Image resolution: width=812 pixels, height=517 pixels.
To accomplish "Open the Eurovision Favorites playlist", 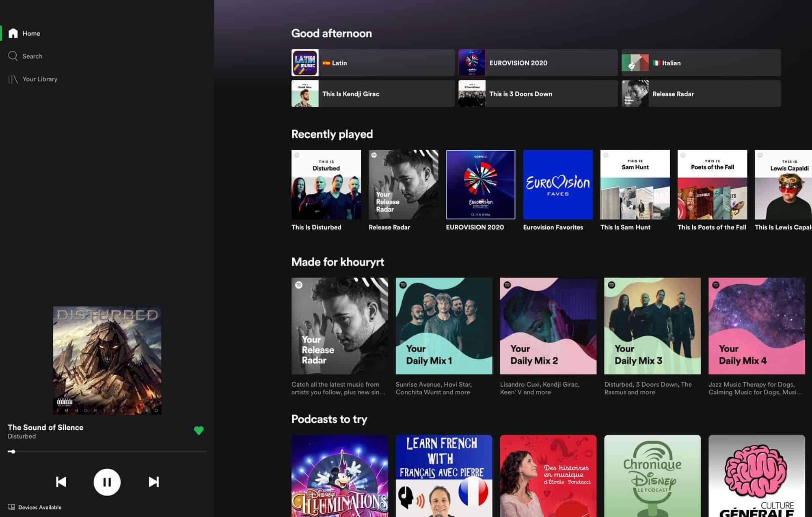I will coord(557,185).
